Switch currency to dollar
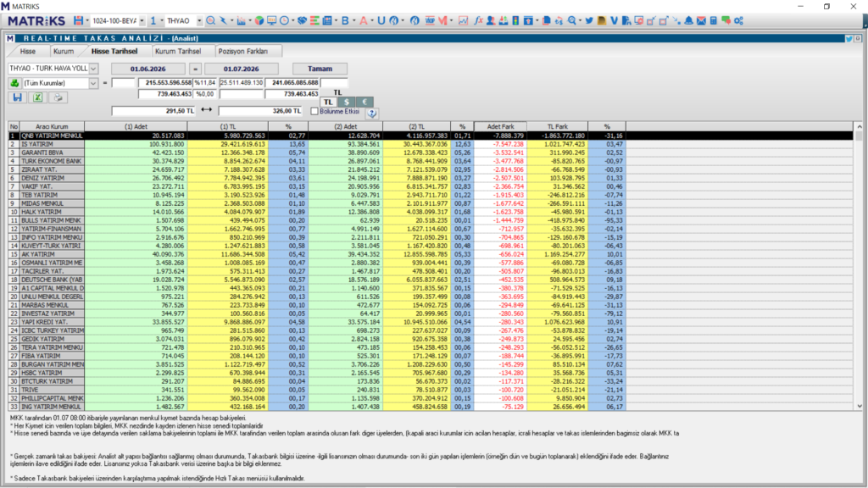The width and height of the screenshot is (868, 488). pyautogui.click(x=347, y=102)
